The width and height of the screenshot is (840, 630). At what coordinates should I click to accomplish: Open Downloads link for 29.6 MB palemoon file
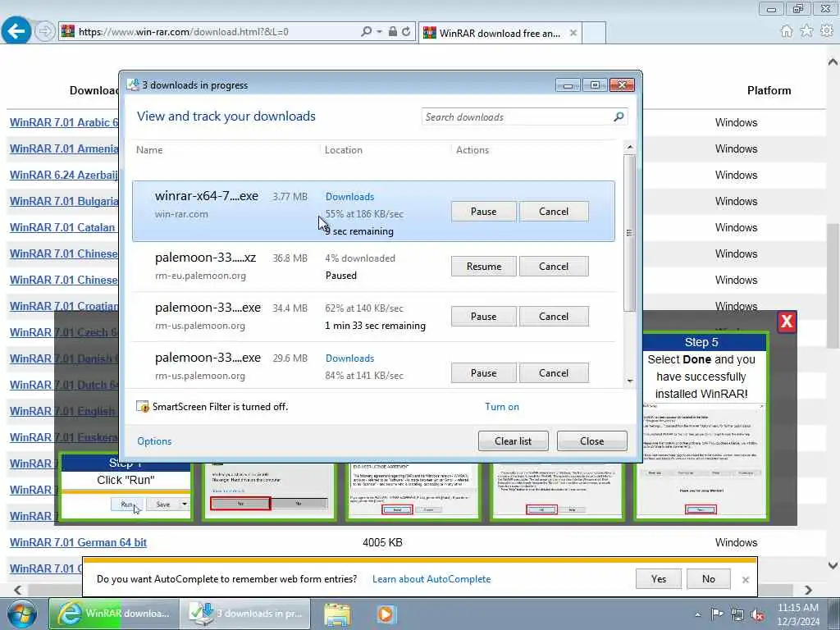pos(349,358)
